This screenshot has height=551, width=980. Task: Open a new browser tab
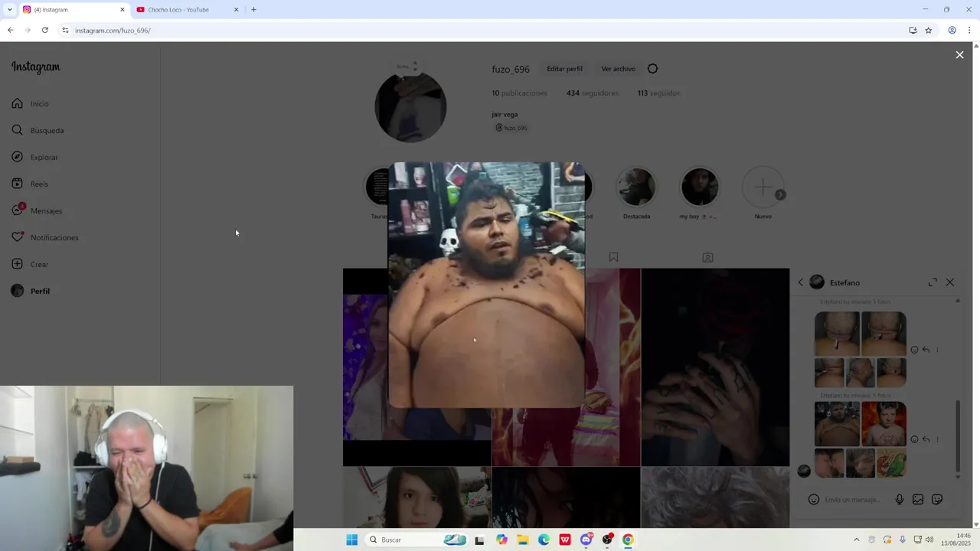(x=253, y=10)
